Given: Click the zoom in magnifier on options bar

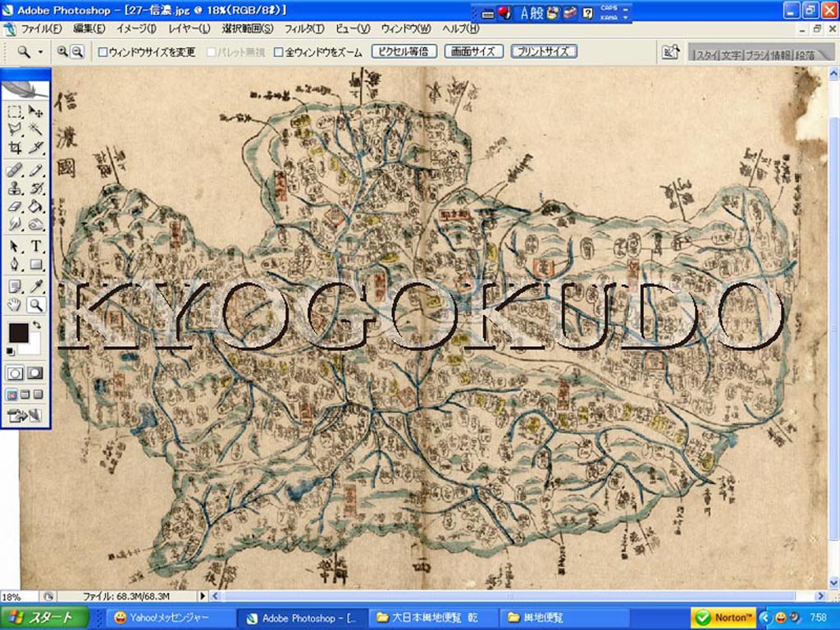Looking at the screenshot, I should pos(62,52).
